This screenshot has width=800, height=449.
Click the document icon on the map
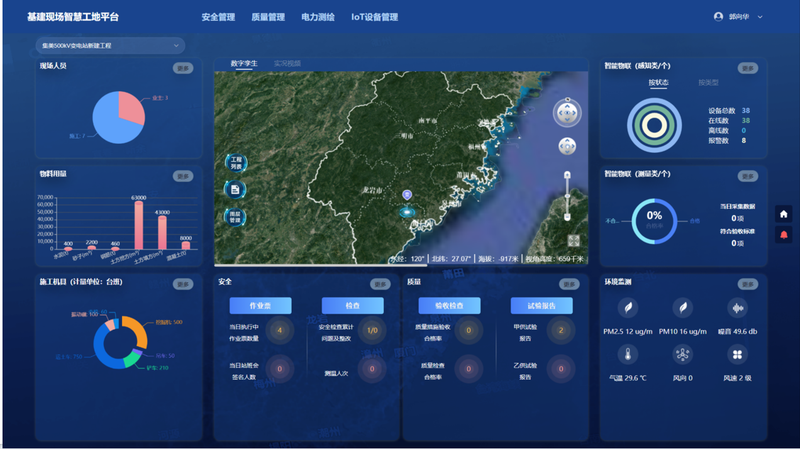click(235, 190)
